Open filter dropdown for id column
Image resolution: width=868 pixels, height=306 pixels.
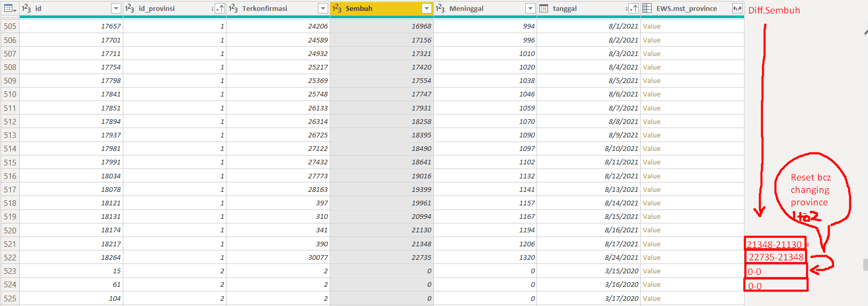[x=116, y=8]
